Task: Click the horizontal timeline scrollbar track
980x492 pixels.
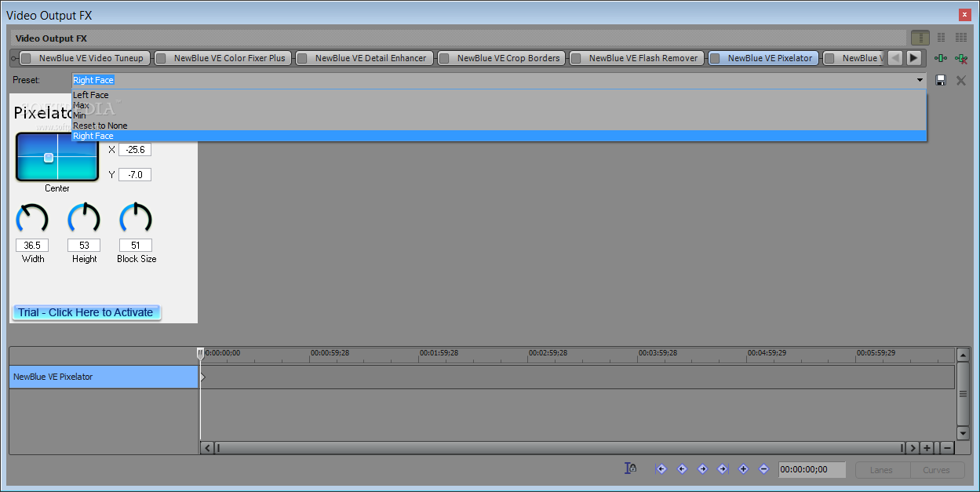Action: (x=560, y=448)
